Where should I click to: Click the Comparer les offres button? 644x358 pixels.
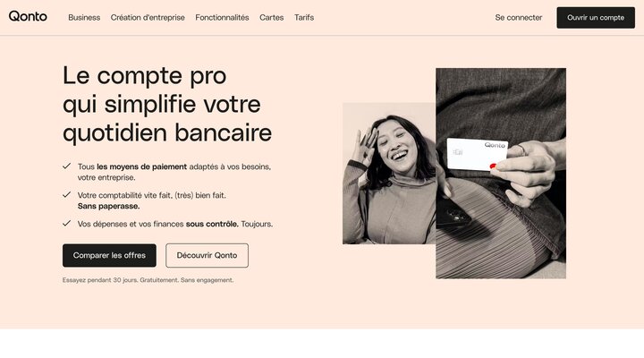pos(109,255)
